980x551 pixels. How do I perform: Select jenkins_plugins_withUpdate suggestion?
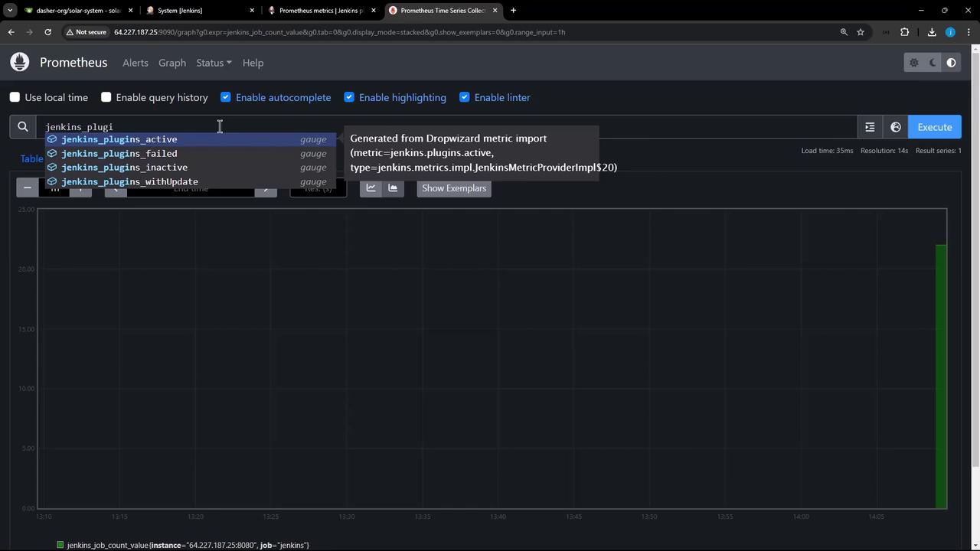point(190,181)
